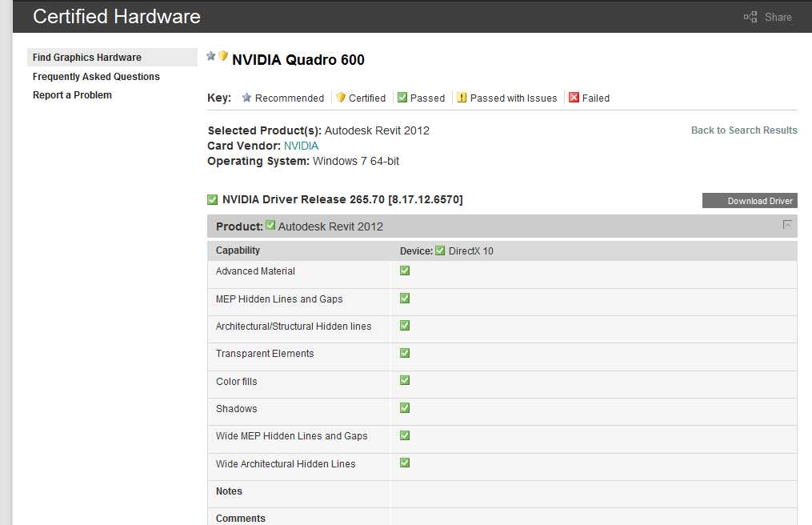Click the Certified Hardware page title
Image resolution: width=812 pixels, height=525 pixels.
point(117,17)
